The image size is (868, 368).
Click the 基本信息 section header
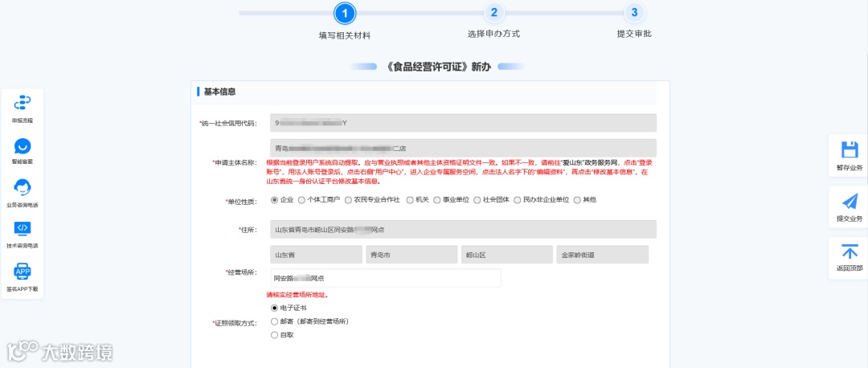(x=219, y=92)
